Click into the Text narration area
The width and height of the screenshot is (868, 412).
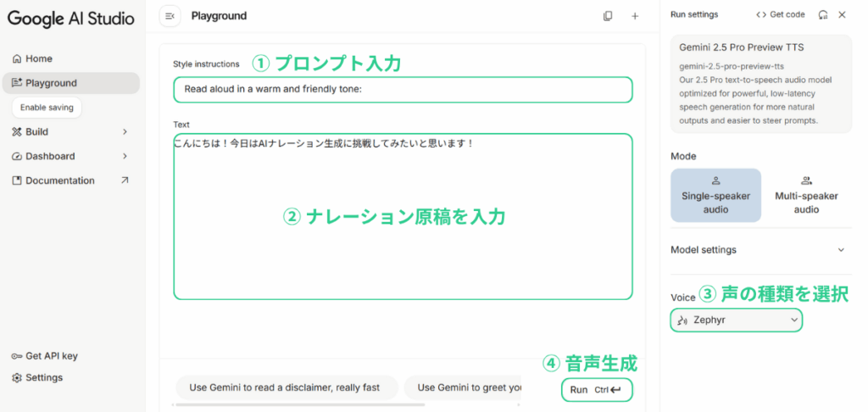[403, 216]
